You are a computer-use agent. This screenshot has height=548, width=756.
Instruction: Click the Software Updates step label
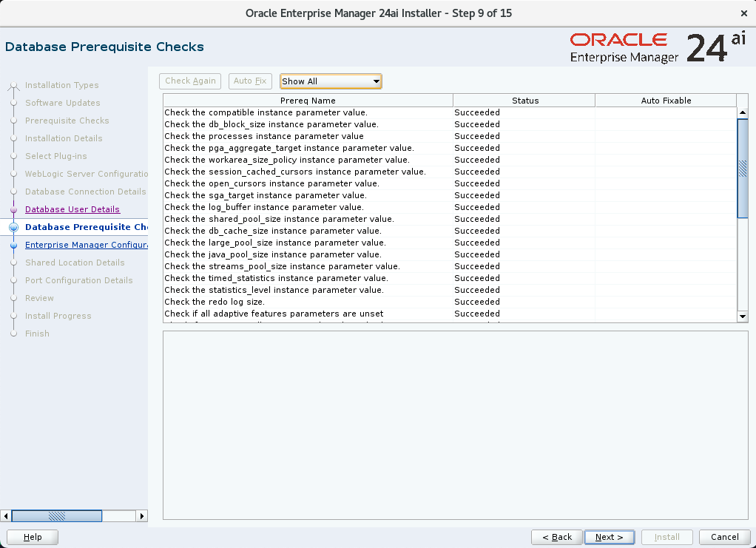(x=63, y=103)
